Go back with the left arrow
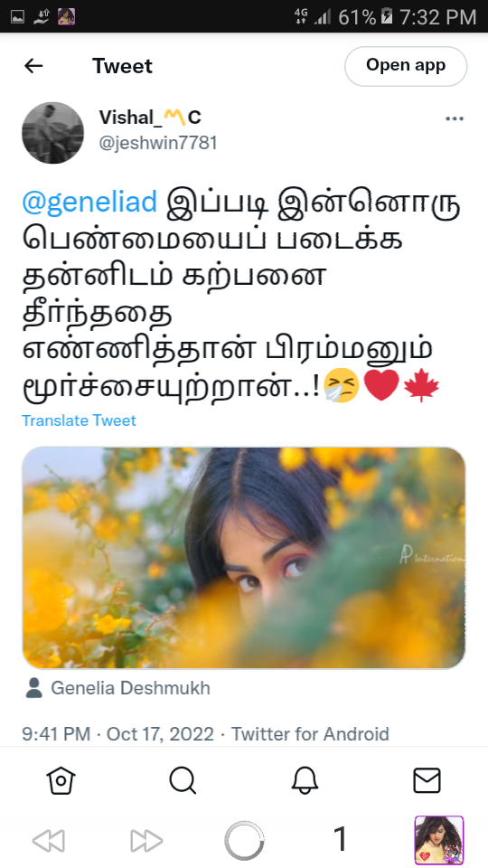488x868 pixels. pyautogui.click(x=33, y=66)
